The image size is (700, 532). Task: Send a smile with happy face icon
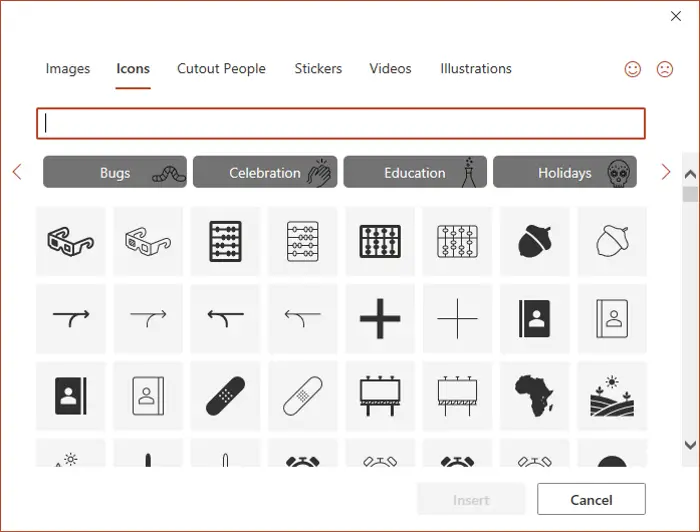pos(633,69)
